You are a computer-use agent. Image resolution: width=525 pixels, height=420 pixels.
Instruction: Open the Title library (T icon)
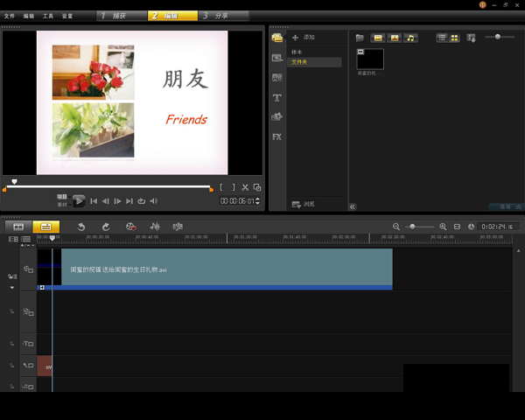[x=276, y=98]
